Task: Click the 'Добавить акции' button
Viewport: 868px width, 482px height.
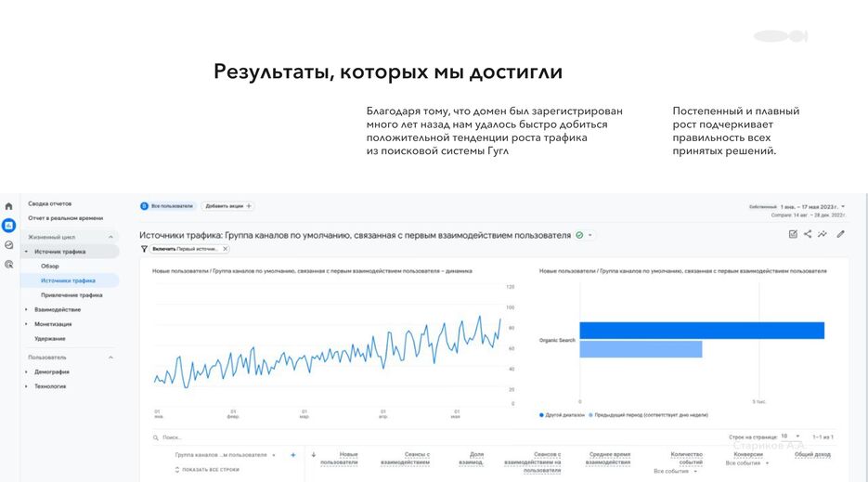Action: pyautogui.click(x=227, y=206)
